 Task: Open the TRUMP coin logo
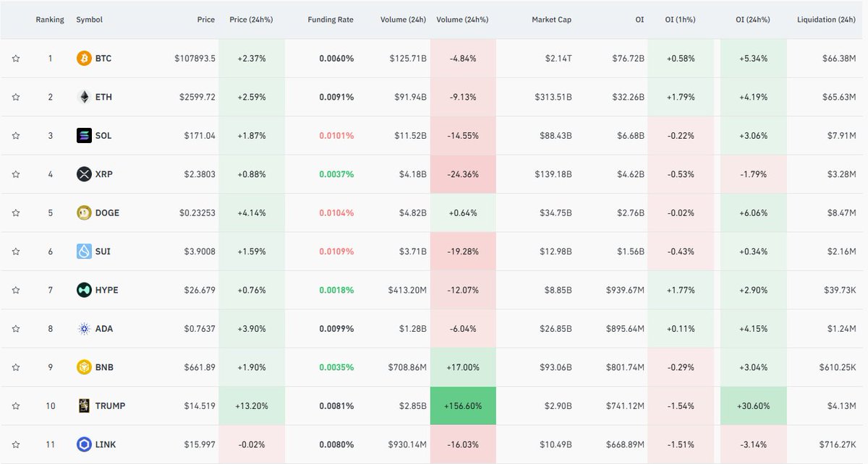[x=84, y=406]
